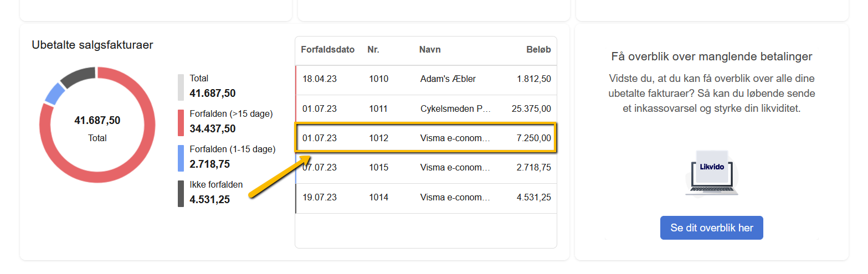Image resolution: width=868 pixels, height=274 pixels.
Task: Click red "Forfalden (>15 dage)" legend swatch
Action: (x=181, y=123)
